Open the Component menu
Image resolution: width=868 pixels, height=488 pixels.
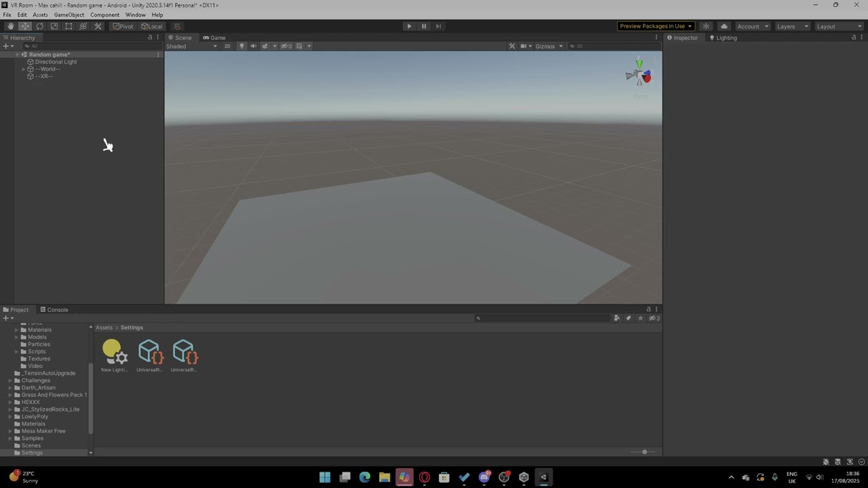105,15
